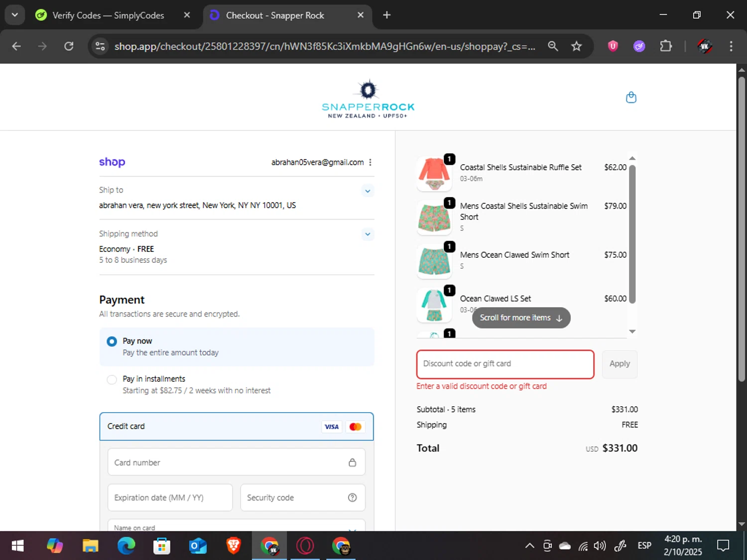Screen dimensions: 747x560
Task: Select the Credit card payment method
Action: click(237, 427)
